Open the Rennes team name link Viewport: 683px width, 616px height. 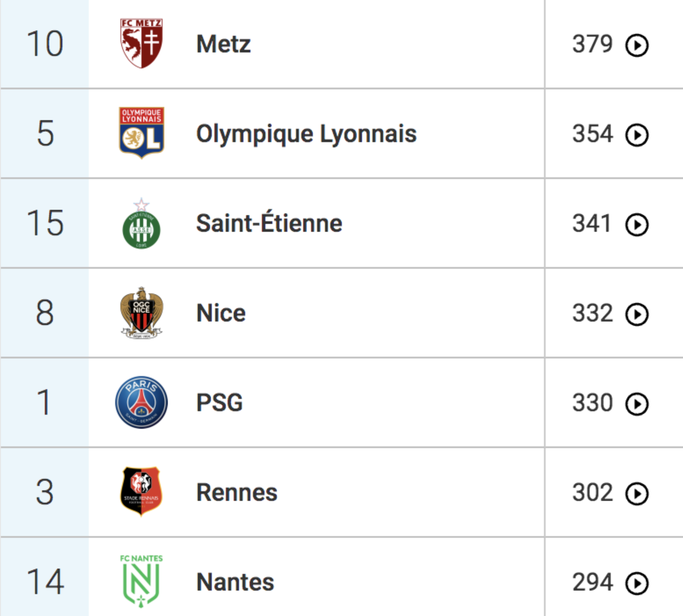point(237,492)
